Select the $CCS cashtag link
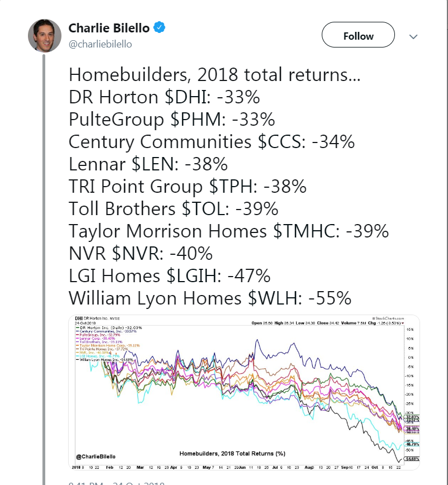The image size is (448, 485). (x=282, y=142)
